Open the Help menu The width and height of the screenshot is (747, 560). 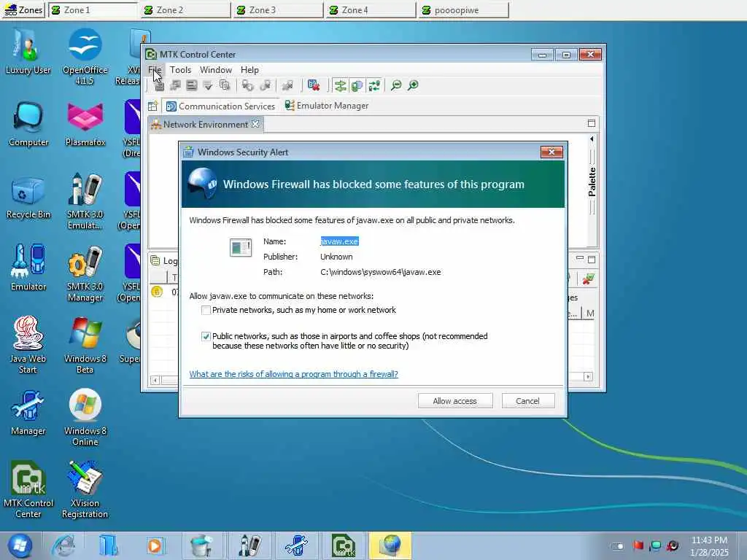(249, 70)
